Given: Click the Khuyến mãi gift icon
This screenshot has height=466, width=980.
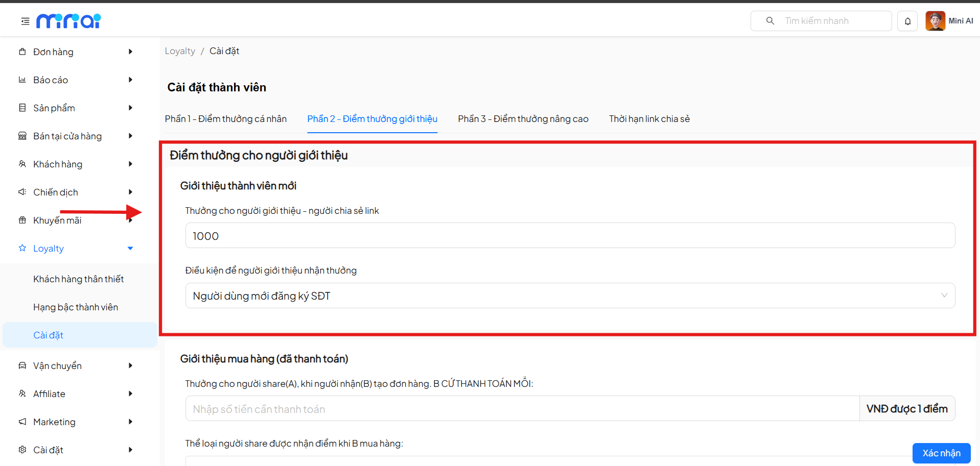Looking at the screenshot, I should pos(22,220).
